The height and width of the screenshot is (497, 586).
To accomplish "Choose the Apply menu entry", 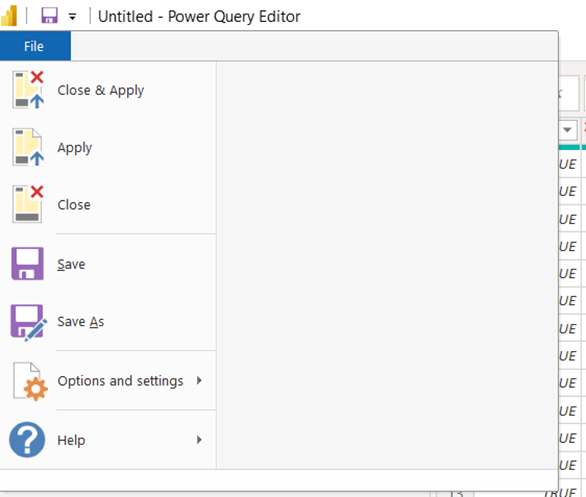I will [x=108, y=148].
